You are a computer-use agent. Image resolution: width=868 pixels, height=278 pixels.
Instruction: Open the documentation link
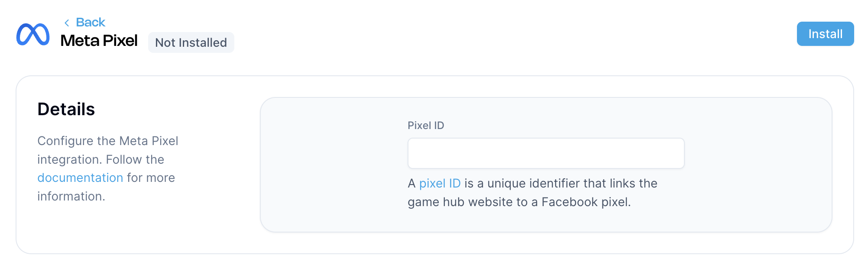[x=80, y=178]
